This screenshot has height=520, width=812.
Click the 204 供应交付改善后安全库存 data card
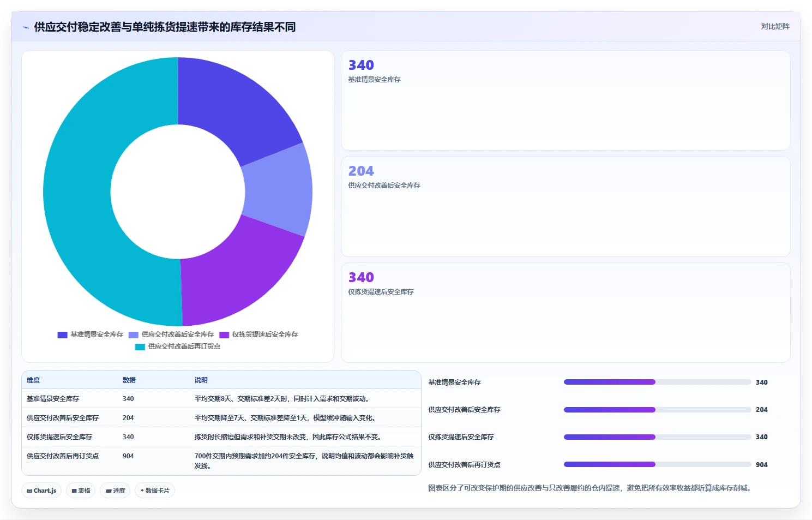566,207
